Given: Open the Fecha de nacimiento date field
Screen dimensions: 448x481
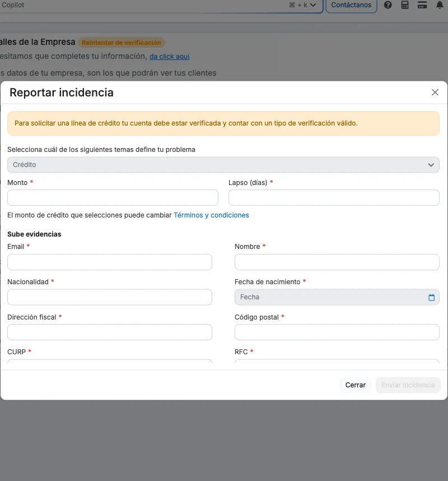Looking at the screenshot, I should point(337,297).
